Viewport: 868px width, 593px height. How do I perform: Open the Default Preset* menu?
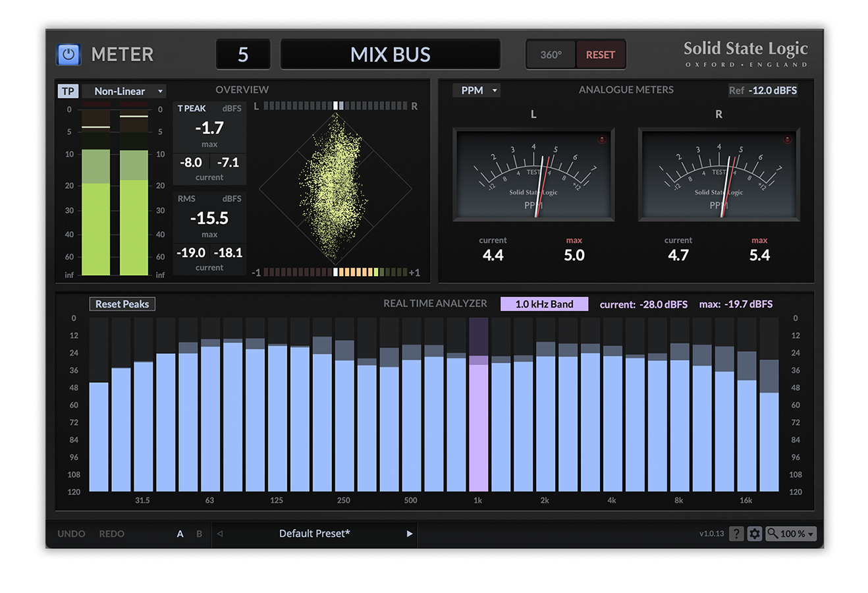coord(314,534)
